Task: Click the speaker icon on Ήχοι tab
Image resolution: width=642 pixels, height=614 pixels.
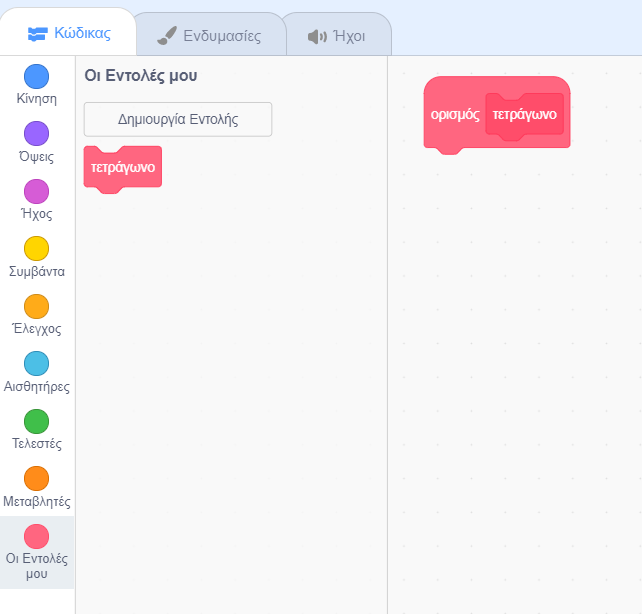Action: (x=317, y=36)
